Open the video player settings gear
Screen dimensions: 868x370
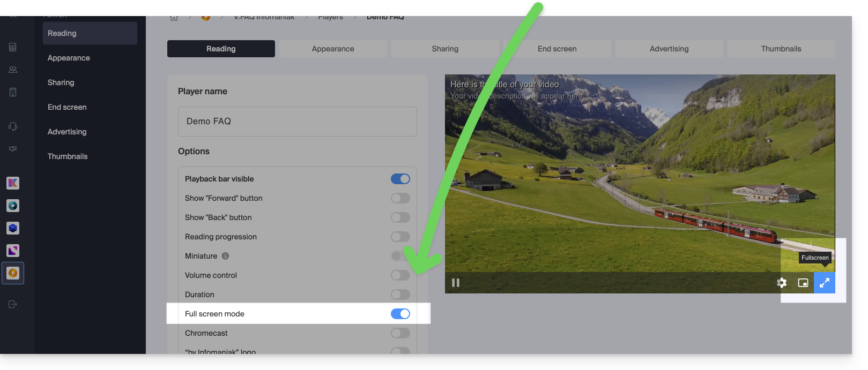click(x=782, y=283)
